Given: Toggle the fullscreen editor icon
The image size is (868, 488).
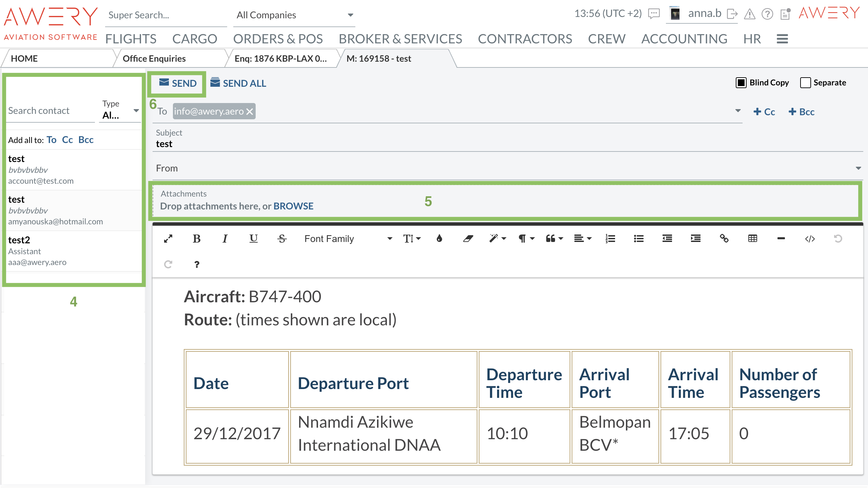Looking at the screenshot, I should (x=168, y=239).
